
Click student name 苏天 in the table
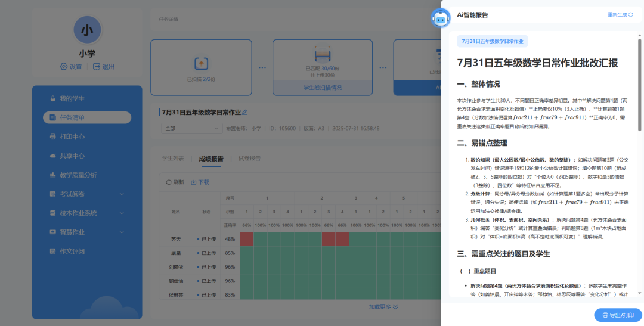coord(176,239)
